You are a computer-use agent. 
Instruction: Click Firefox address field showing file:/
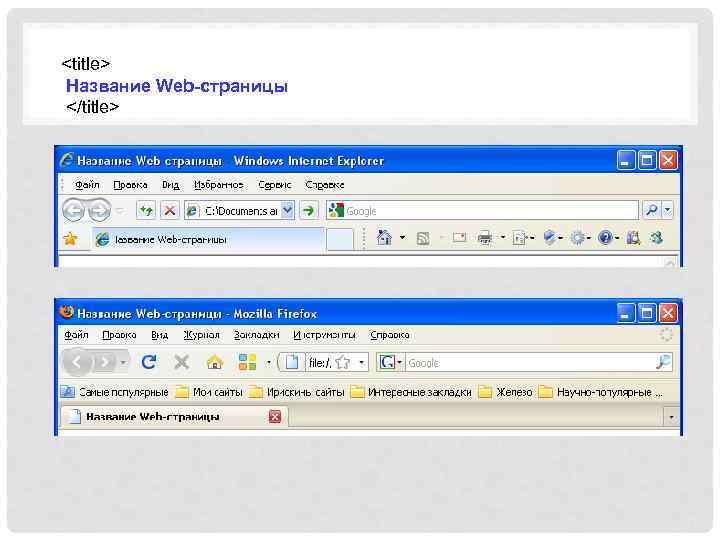point(323,362)
